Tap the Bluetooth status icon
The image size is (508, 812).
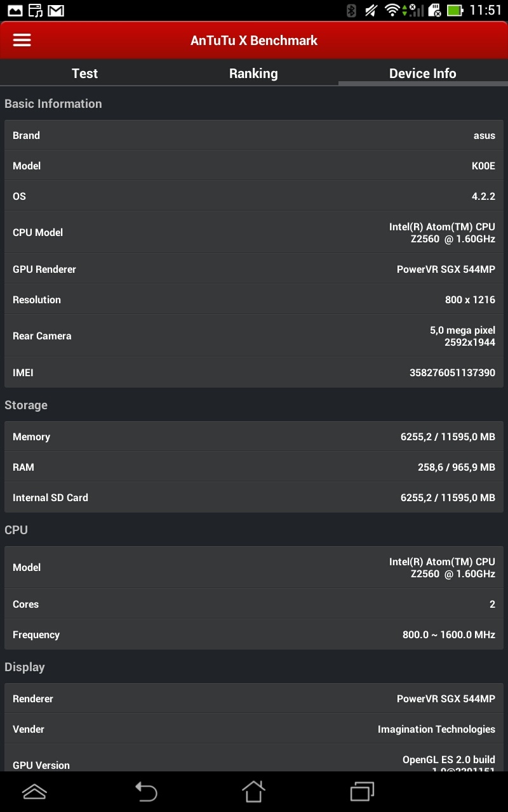[x=351, y=10]
